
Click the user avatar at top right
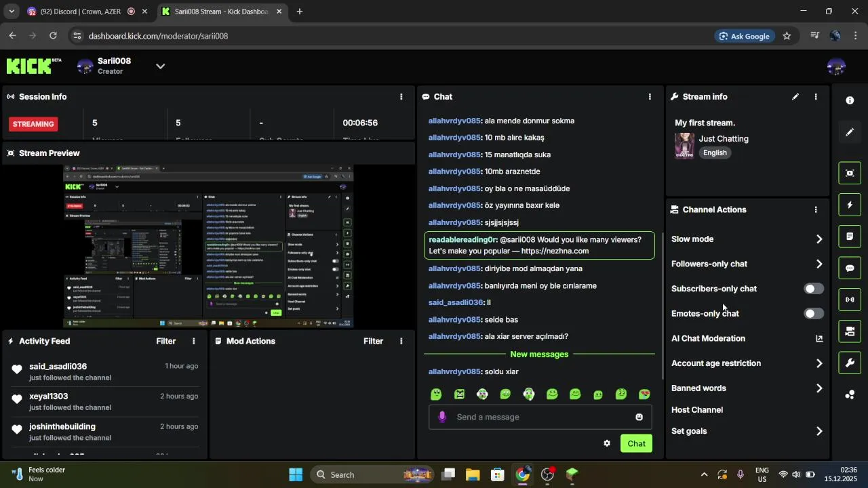tap(836, 66)
